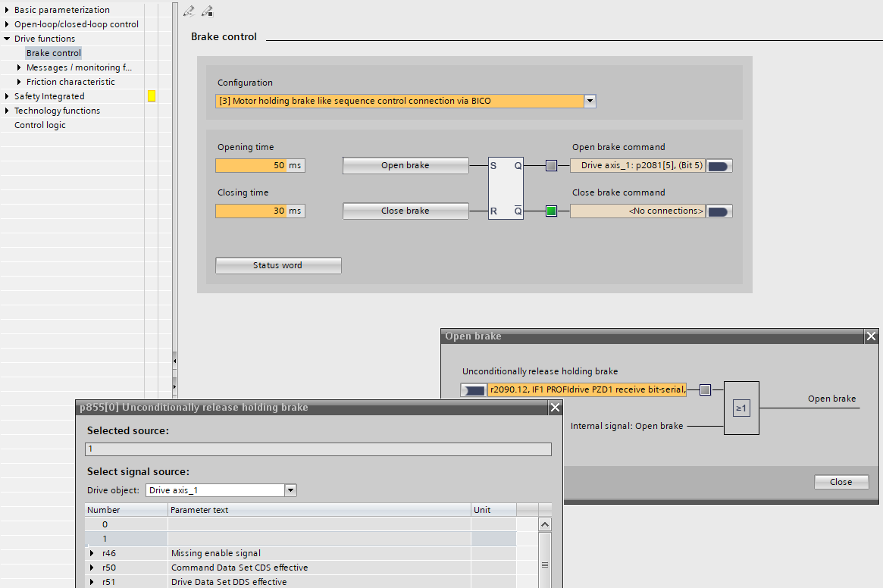Click the yellow Safety Integrated status marker
Viewport: 883px width, 588px height.
pos(152,96)
